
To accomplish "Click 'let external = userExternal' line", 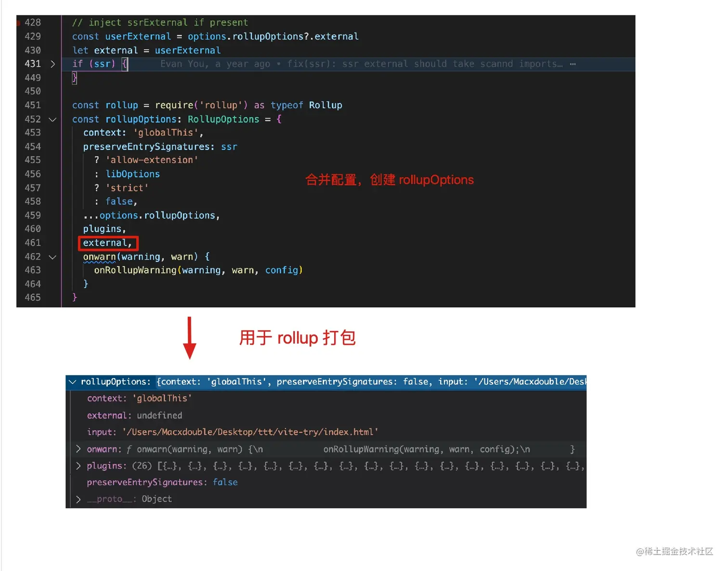I will tap(146, 51).
